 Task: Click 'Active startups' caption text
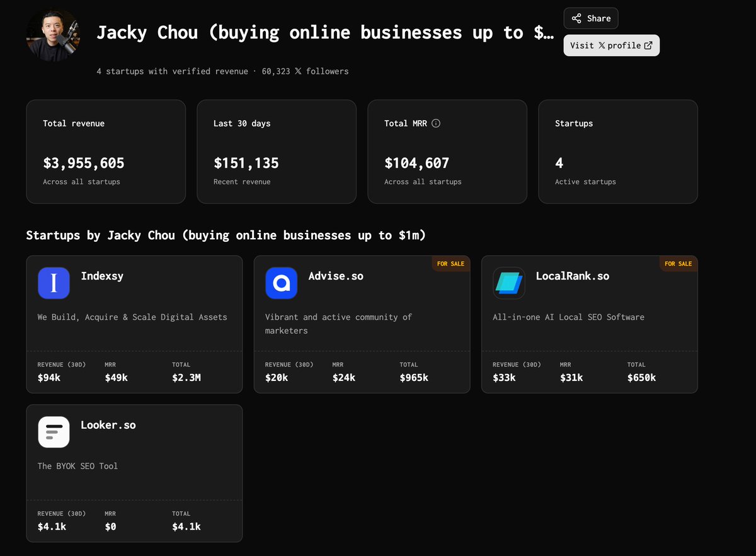(585, 182)
